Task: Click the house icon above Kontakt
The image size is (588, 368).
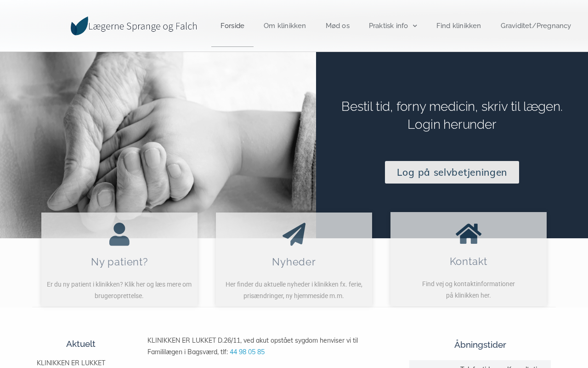Action: 469,234
